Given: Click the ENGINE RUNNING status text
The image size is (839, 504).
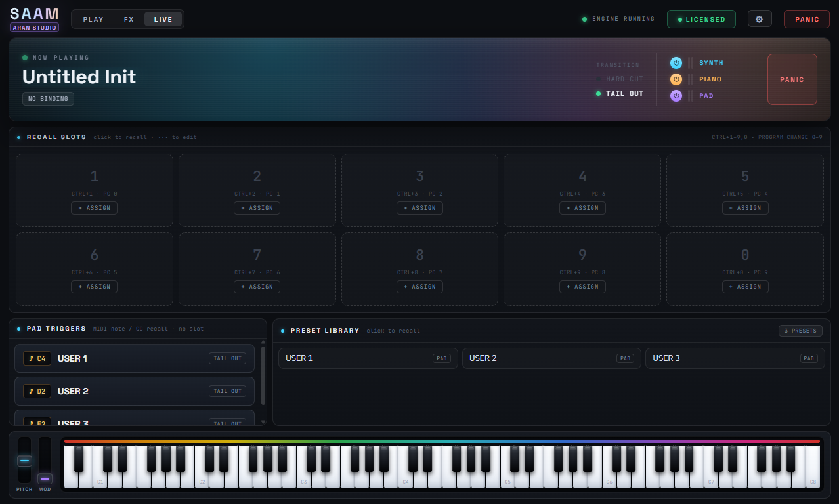Looking at the screenshot, I should click(623, 19).
